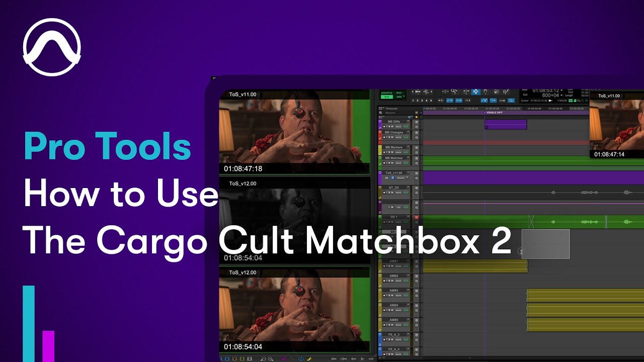The height and width of the screenshot is (362, 644).
Task: Solo the MB Changes track
Action: tap(389, 137)
